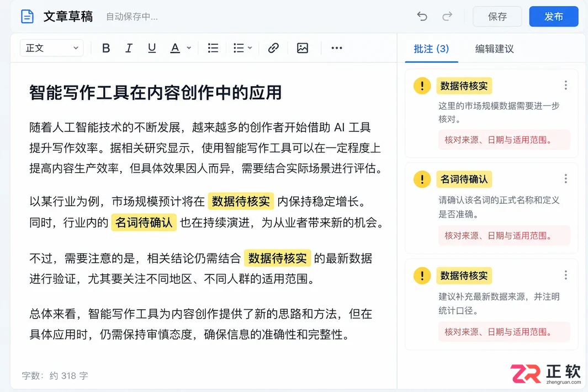Click the highlighted 数据待核实 after 相关结论仍需结合

[278, 258]
